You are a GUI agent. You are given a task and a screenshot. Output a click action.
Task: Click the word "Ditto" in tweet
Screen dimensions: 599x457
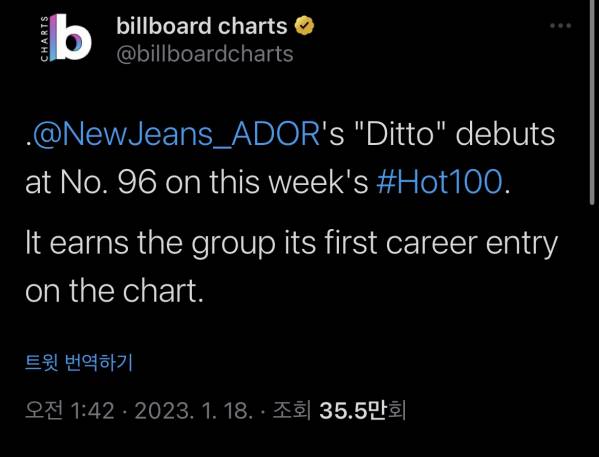click(400, 134)
